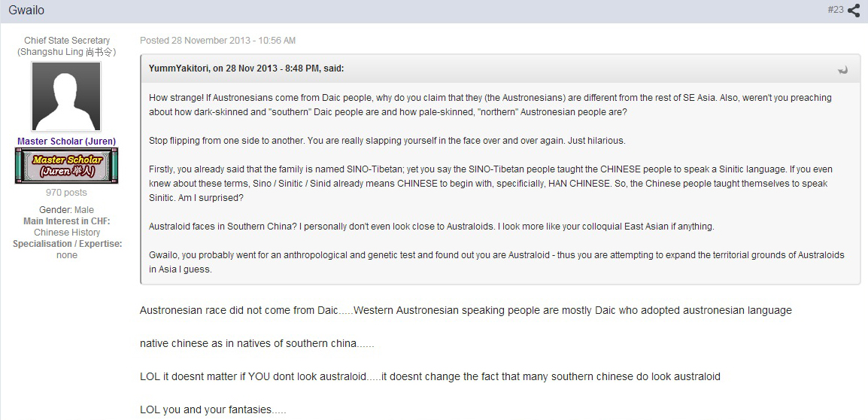Click the quote paragraph starting 'How strange!'
Screen dimensions: 868x420
tap(490, 105)
